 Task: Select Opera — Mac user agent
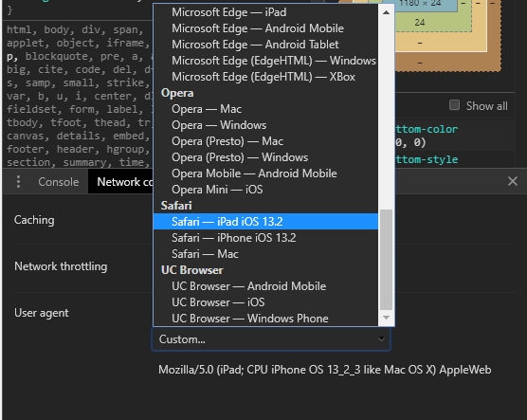[x=265, y=109]
